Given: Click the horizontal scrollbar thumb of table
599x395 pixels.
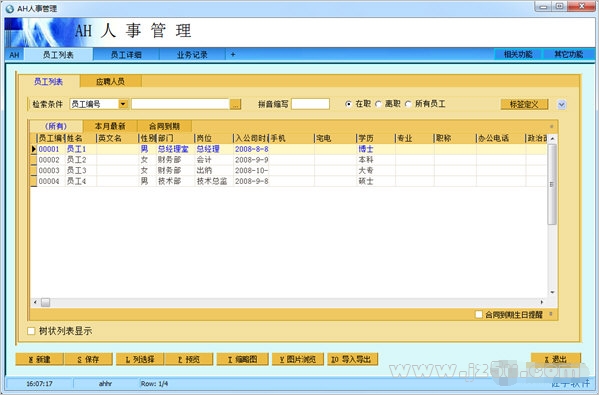Looking at the screenshot, I should pyautogui.click(x=45, y=303).
